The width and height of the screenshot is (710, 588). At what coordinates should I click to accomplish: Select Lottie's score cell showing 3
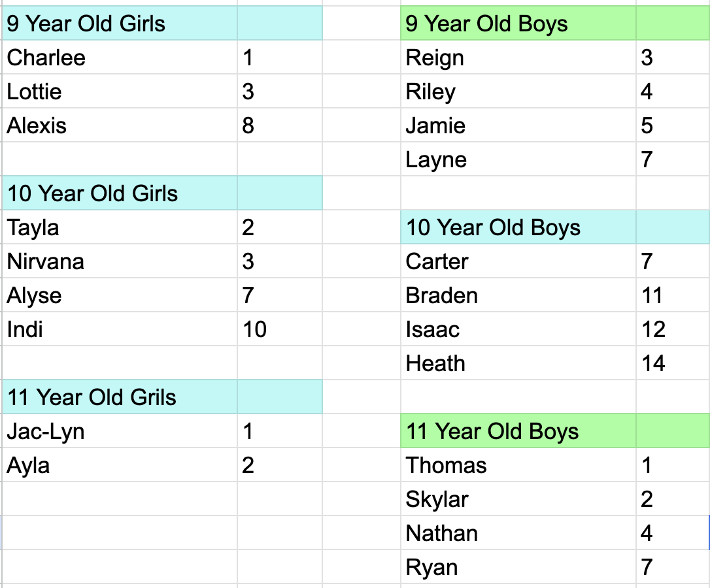tap(280, 91)
